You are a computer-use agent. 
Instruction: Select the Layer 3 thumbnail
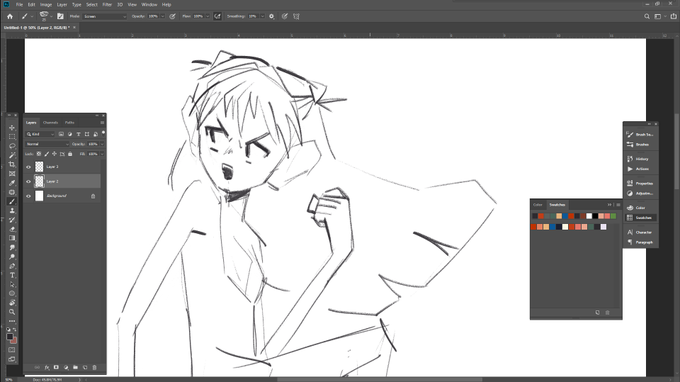click(39, 167)
